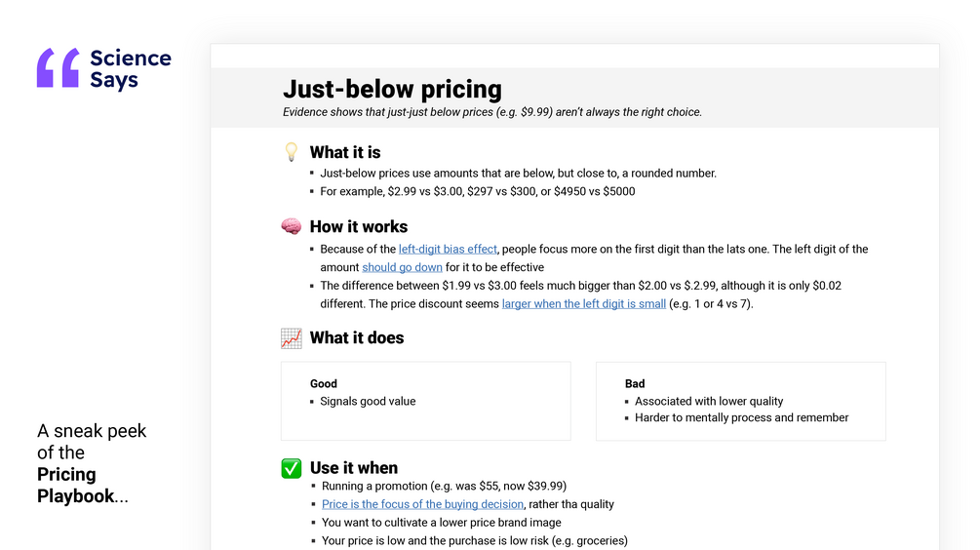Click the Just-below pricing title
The height and width of the screenshot is (550, 980).
pyautogui.click(x=392, y=90)
